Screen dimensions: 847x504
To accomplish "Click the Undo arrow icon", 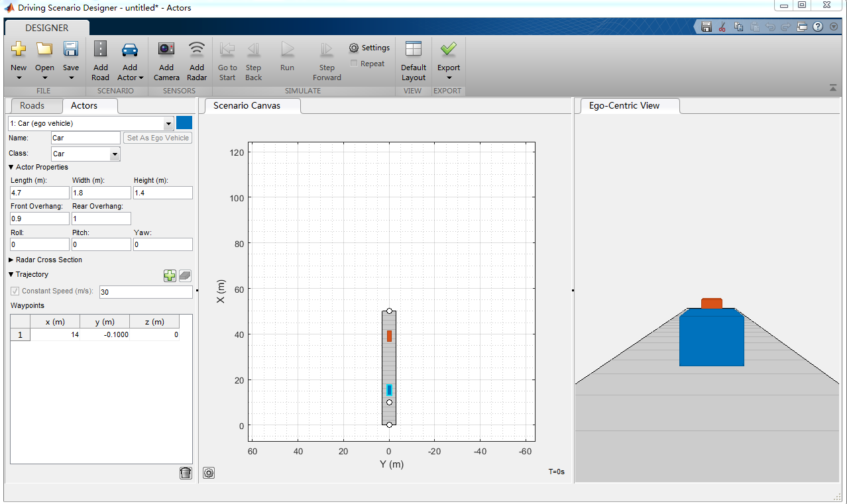I will [770, 26].
